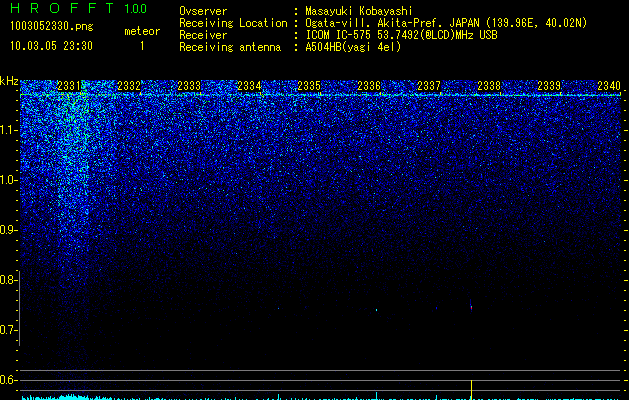This screenshot has height=400, width=629.
Task: Click the 2334 time marker
Action: coord(249,85)
